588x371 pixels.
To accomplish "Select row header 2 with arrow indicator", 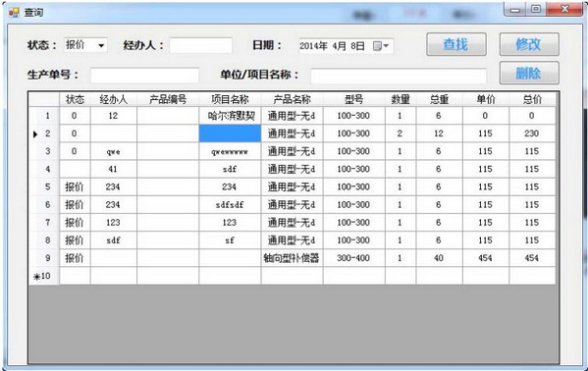I will coord(44,133).
